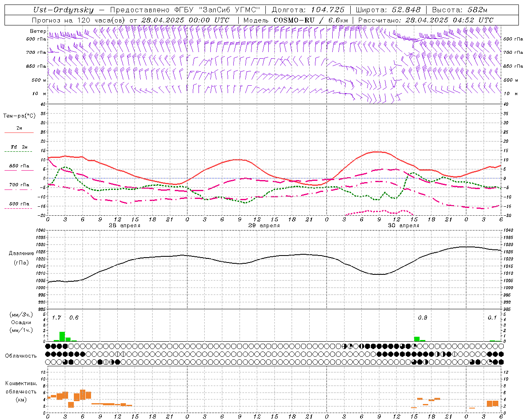Select the (мм/1ч.) precipitation unit label

pos(21,330)
